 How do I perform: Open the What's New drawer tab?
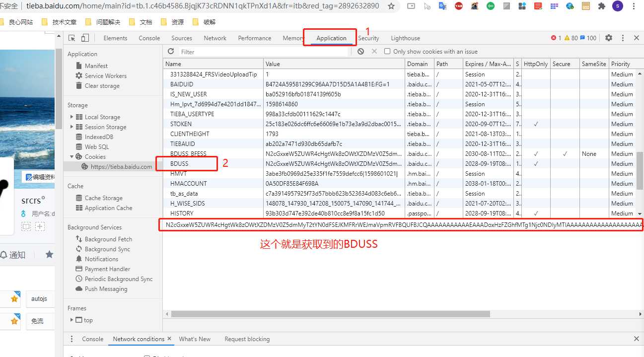pos(195,339)
